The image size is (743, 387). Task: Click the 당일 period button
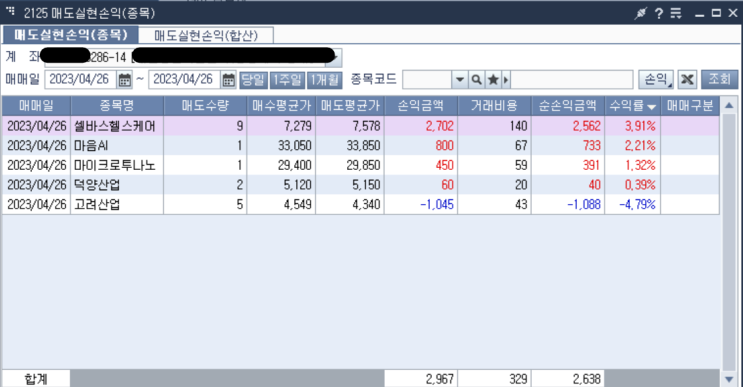coord(253,80)
